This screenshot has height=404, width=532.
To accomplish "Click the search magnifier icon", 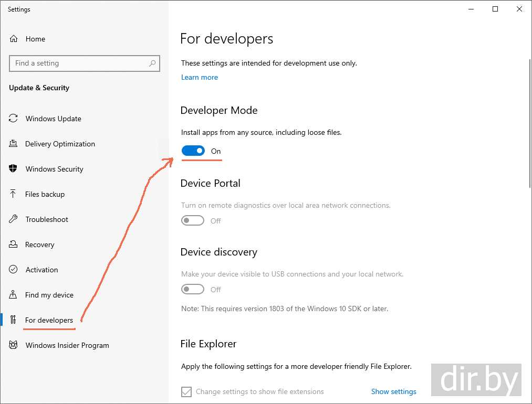I will point(152,63).
